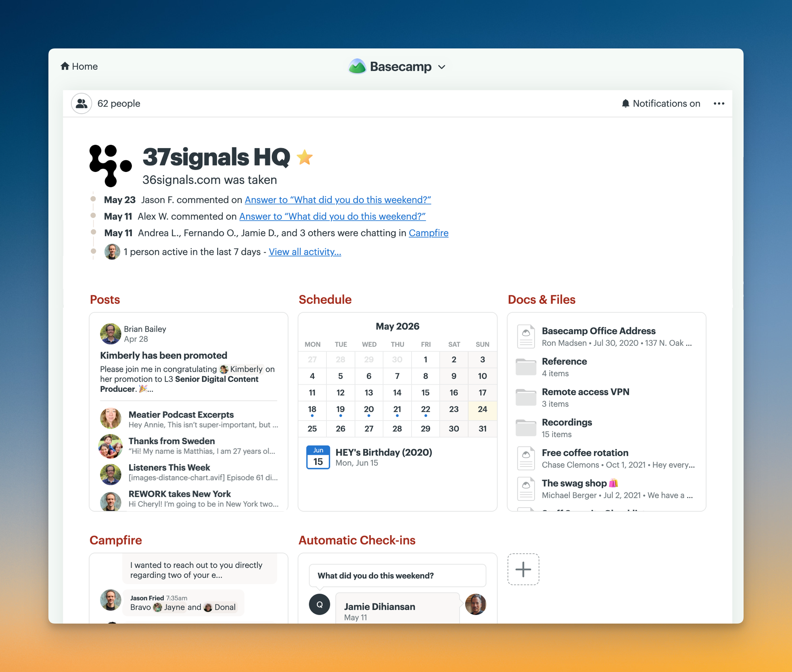Click the Home house icon
Screen dimensions: 792x672
(x=65, y=66)
